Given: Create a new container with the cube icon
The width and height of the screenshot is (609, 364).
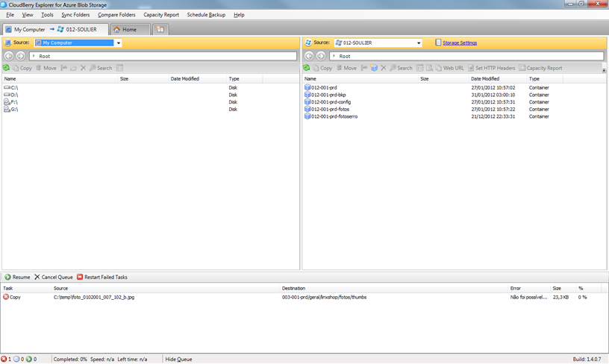Looking at the screenshot, I should point(374,68).
